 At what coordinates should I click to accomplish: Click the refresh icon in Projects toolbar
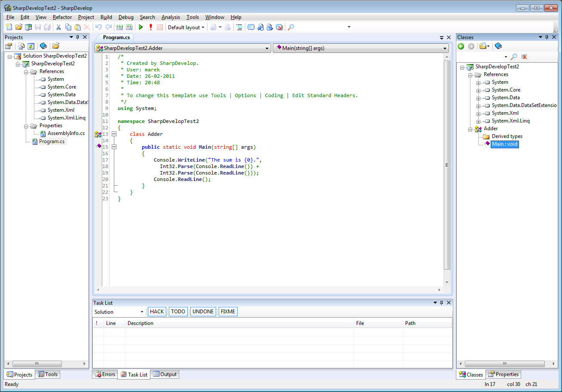pyautogui.click(x=31, y=46)
